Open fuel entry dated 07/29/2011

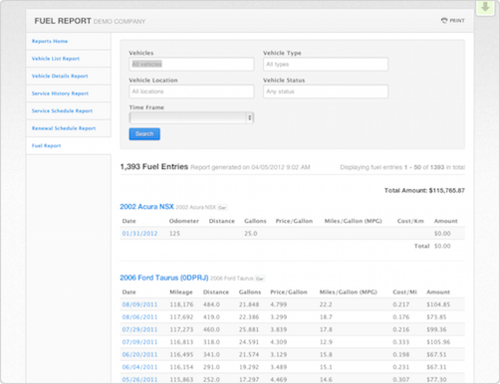(140, 329)
